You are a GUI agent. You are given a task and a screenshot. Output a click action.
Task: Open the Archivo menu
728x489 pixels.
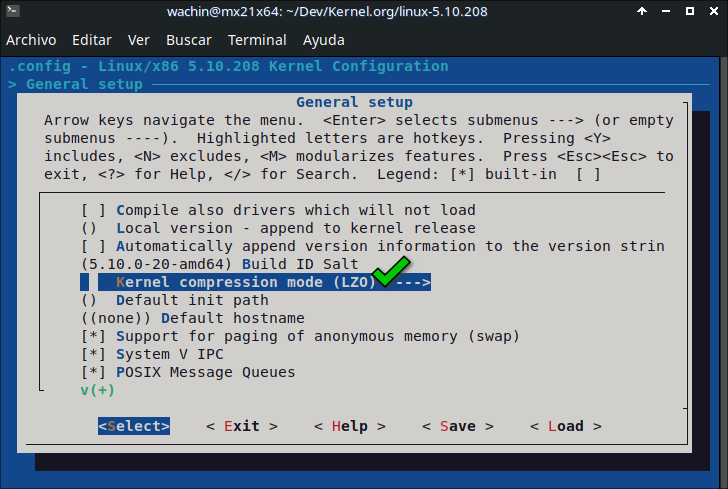(x=31, y=40)
